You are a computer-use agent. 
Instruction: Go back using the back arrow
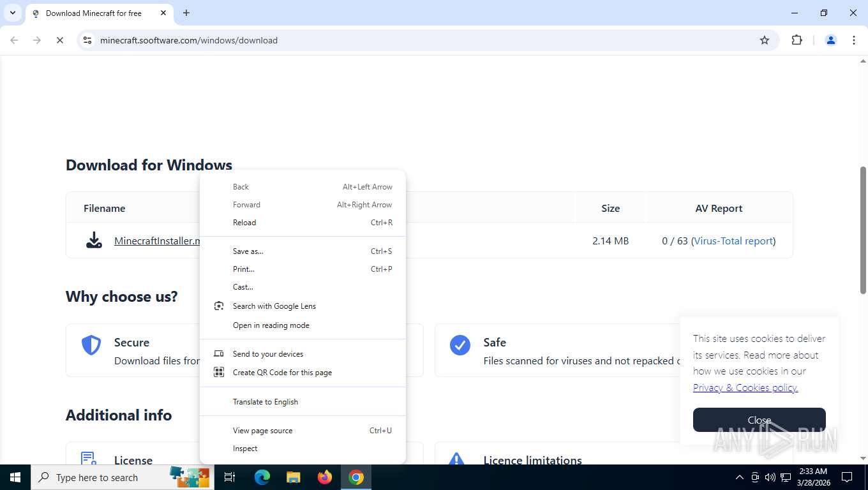(x=14, y=40)
